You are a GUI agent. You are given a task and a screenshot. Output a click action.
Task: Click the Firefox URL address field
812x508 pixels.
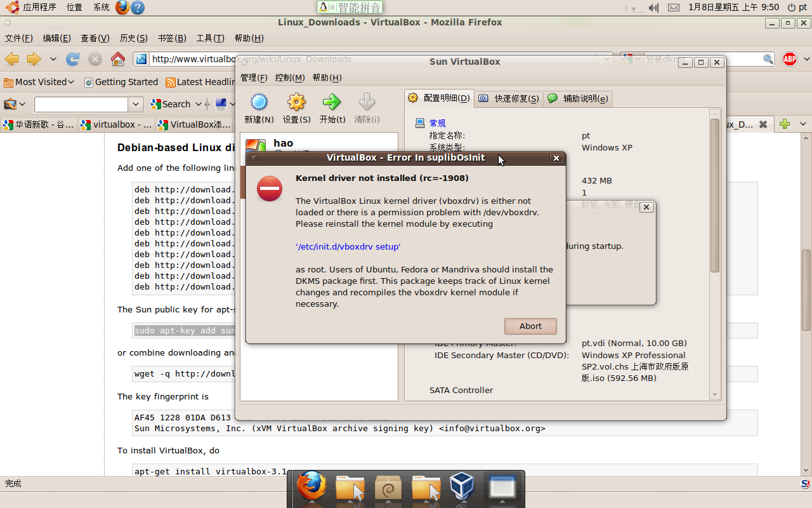click(x=373, y=59)
